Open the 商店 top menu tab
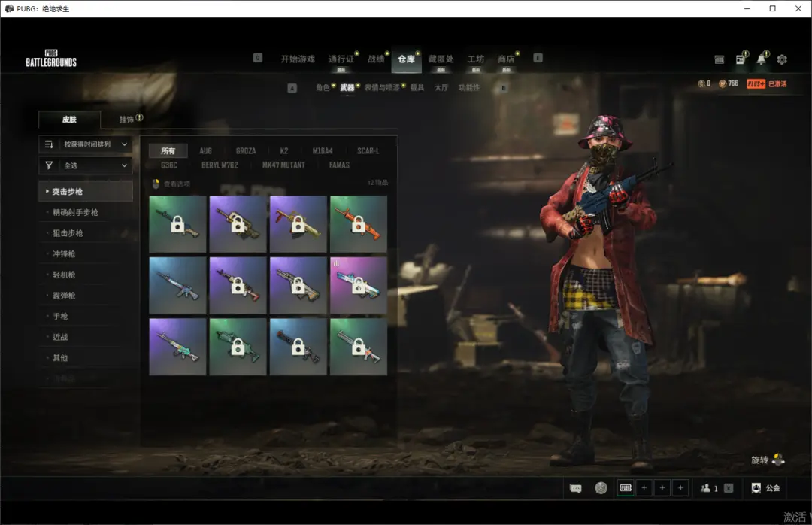Viewport: 812px width, 525px height. [506, 59]
